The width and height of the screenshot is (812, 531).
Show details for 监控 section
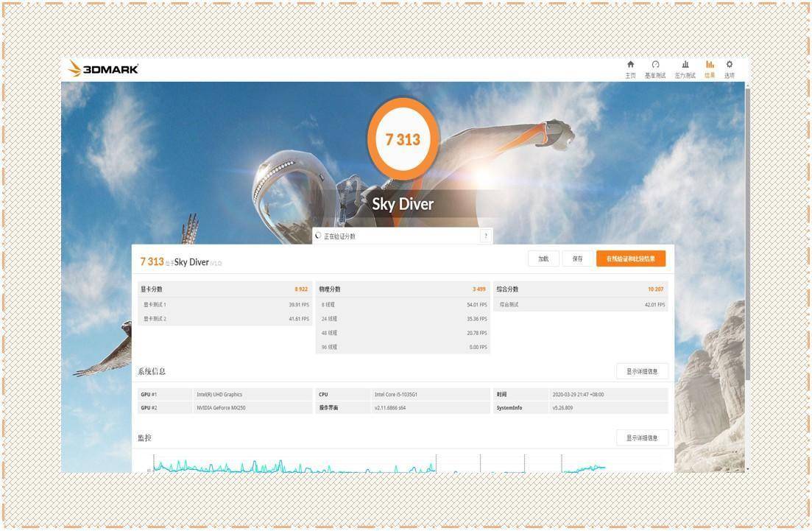[x=642, y=437]
